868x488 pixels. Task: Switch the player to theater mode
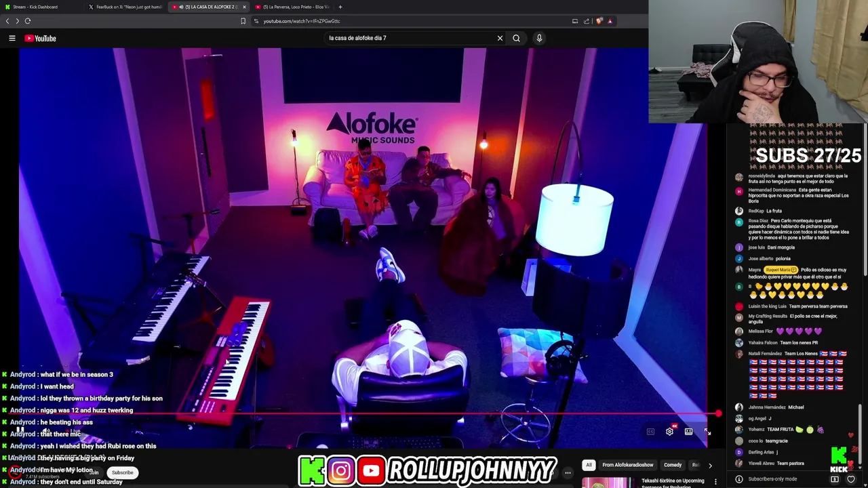pos(688,432)
